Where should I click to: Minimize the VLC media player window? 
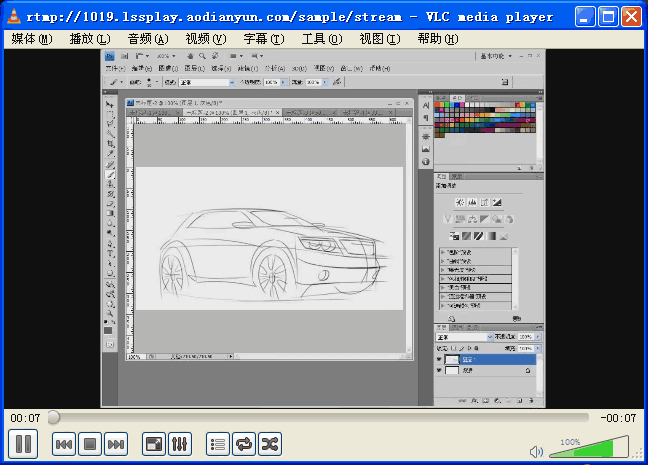pos(585,17)
